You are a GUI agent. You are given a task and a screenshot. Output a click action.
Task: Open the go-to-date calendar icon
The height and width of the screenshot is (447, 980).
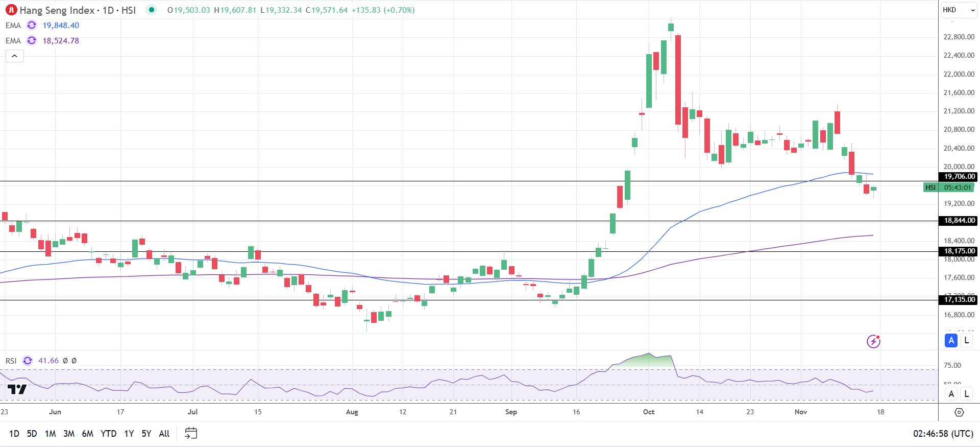191,433
